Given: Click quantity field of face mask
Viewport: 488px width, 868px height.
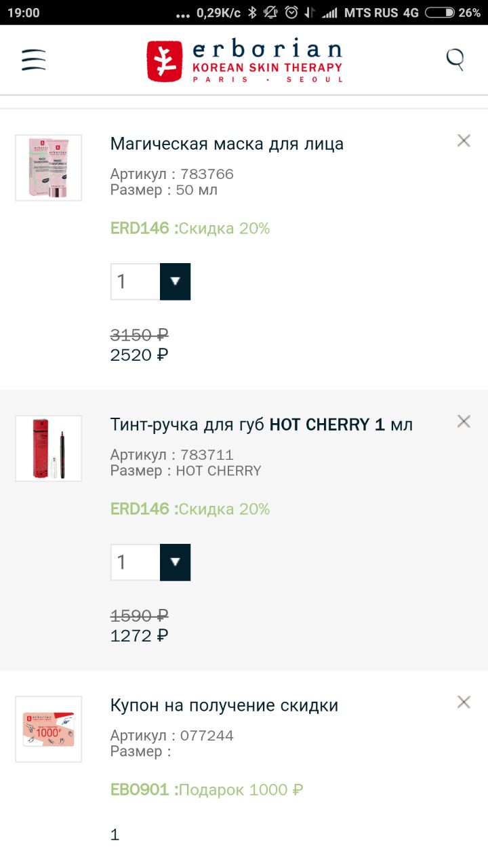Looking at the screenshot, I should [x=136, y=281].
